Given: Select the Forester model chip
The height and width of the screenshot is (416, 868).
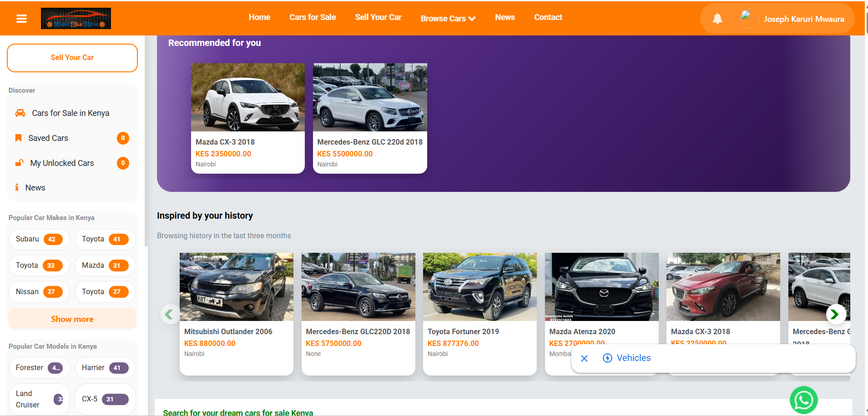Looking at the screenshot, I should coord(39,368).
